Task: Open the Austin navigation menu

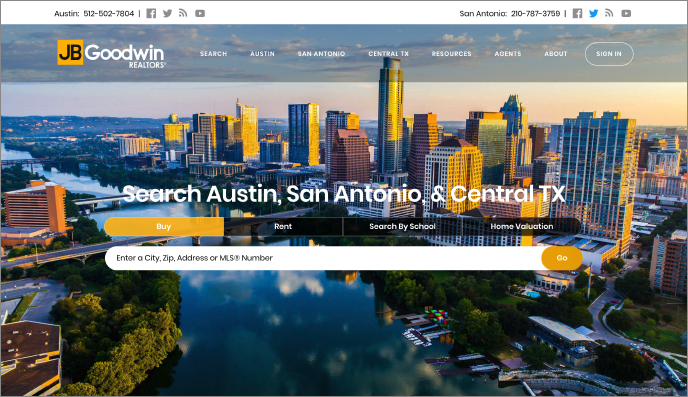Action: coord(262,54)
